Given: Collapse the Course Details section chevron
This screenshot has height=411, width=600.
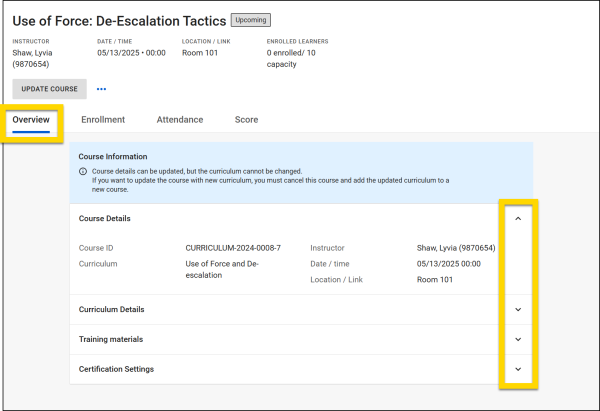Looking at the screenshot, I should click(517, 218).
